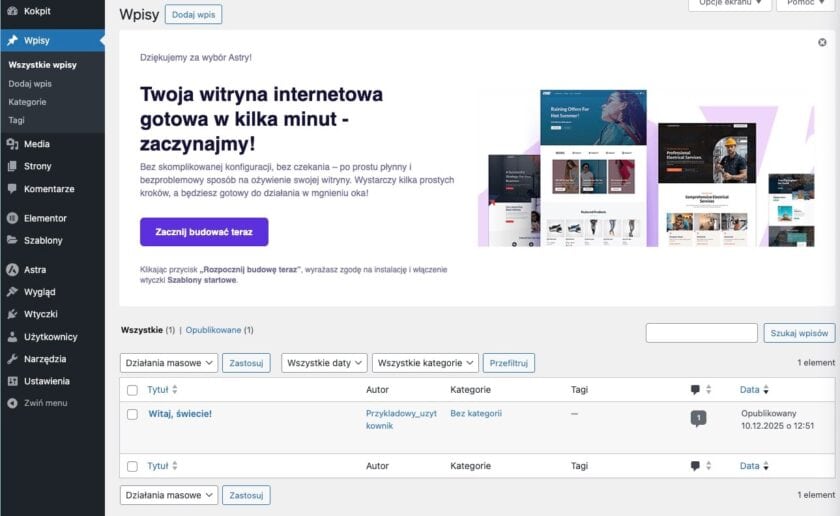Click the Media icon in sidebar

[x=12, y=144]
